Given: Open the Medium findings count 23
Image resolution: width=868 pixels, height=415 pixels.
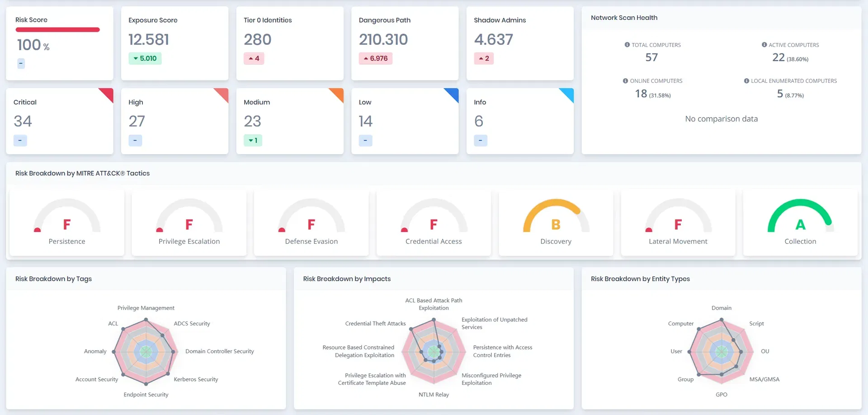Looking at the screenshot, I should coord(252,121).
